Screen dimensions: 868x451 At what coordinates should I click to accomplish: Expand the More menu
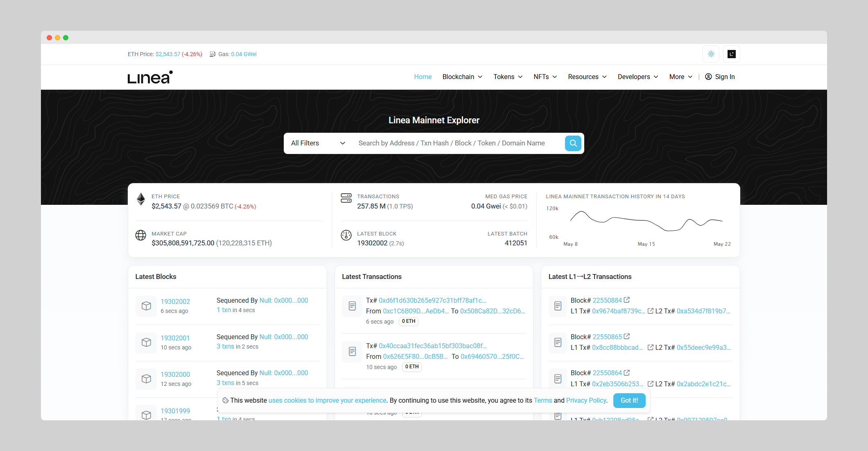681,77
